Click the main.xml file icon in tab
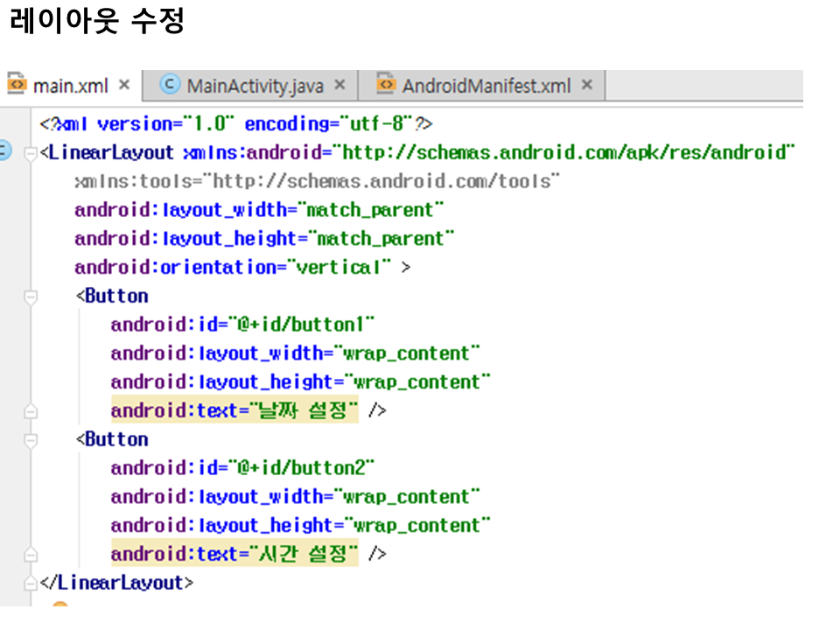The image size is (840, 630). 17,85
